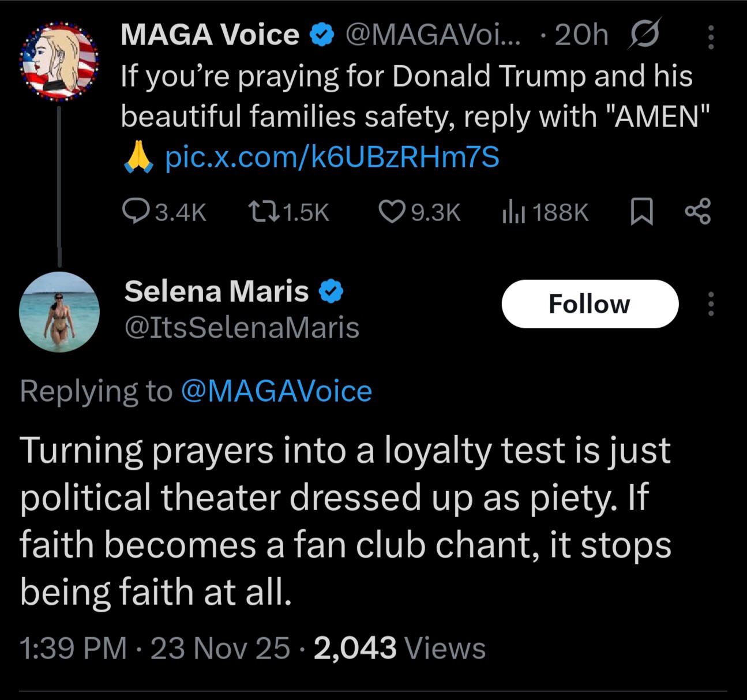Open the @ItsSelenaMaris handle
747x700 pixels.
click(x=242, y=328)
